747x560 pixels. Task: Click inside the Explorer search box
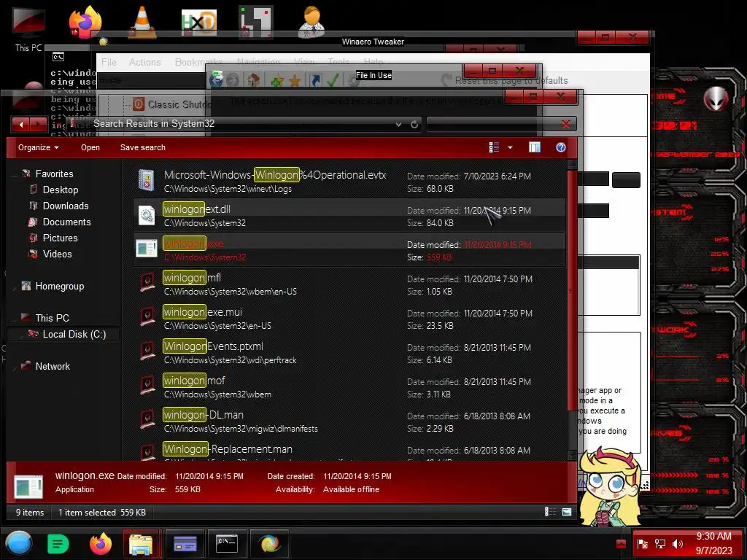coord(493,124)
